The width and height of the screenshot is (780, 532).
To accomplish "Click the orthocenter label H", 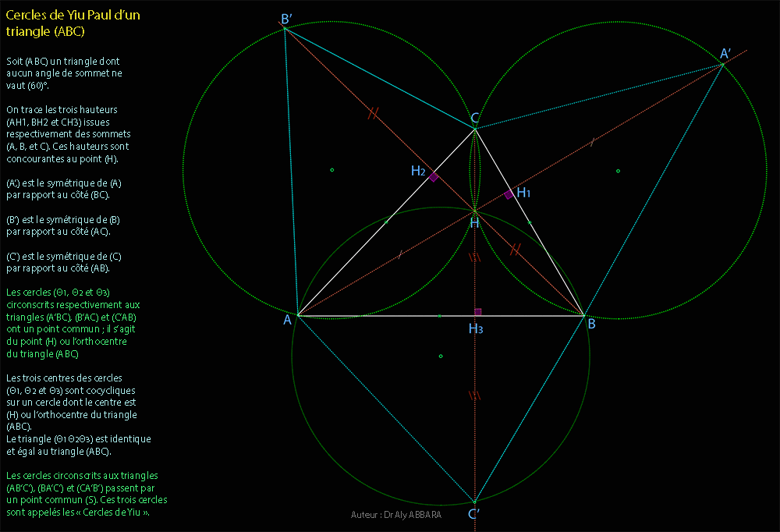I will tap(474, 223).
